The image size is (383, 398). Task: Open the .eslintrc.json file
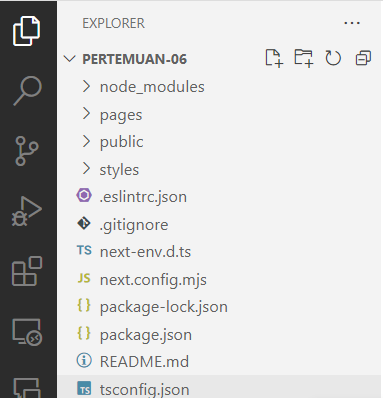click(x=219, y=196)
